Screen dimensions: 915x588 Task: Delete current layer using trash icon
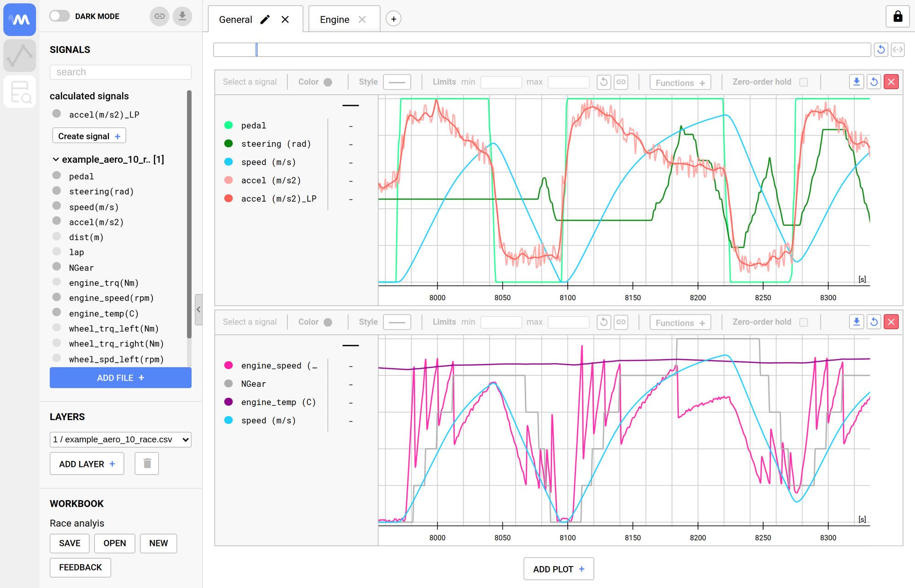(146, 463)
